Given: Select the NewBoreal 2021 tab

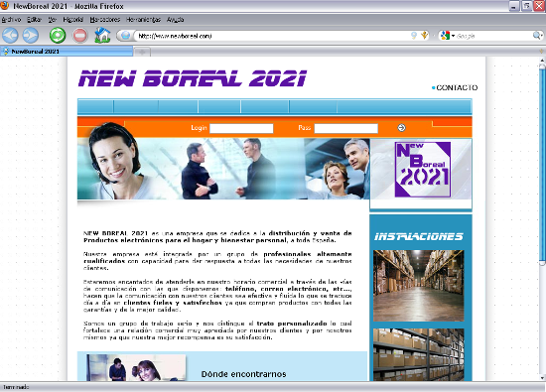Looking at the screenshot, I should (67, 52).
